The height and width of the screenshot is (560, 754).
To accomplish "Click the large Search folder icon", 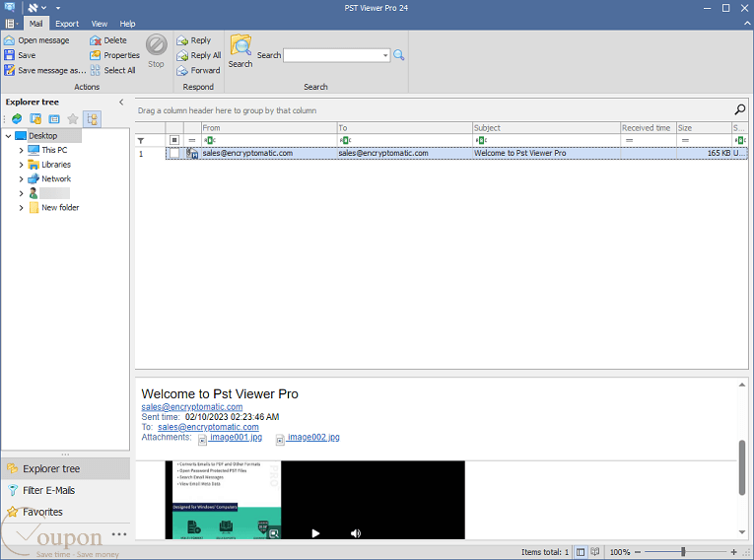I will [240, 44].
